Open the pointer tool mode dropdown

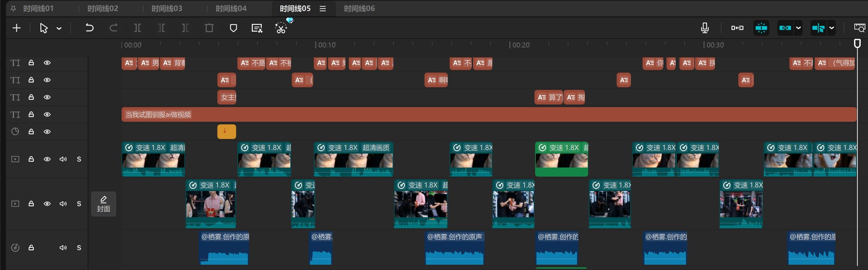59,28
